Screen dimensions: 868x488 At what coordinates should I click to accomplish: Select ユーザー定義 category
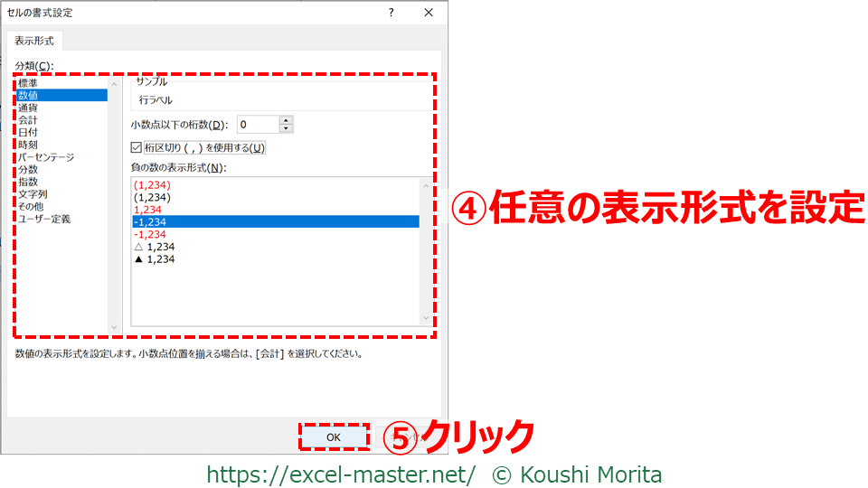pos(44,219)
